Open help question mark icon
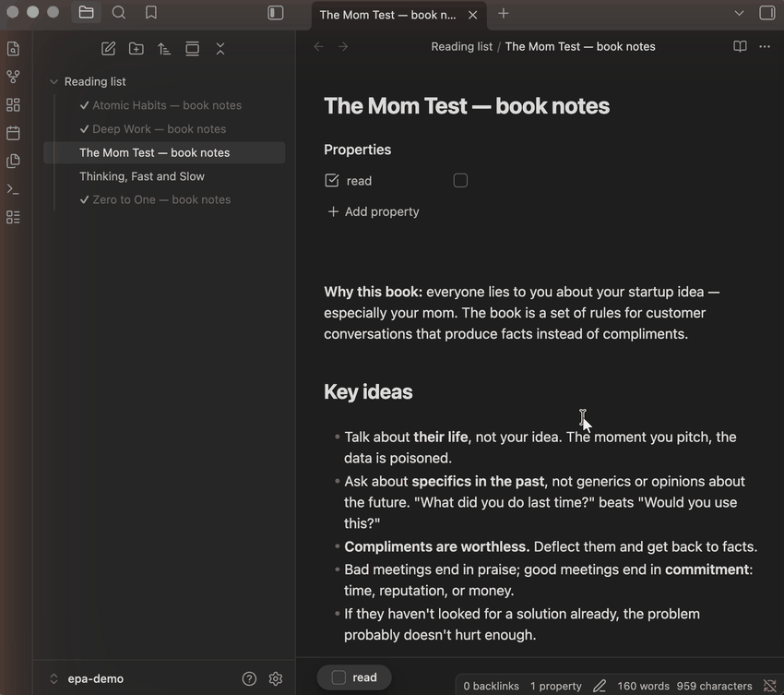This screenshot has width=784, height=695. coord(249,678)
